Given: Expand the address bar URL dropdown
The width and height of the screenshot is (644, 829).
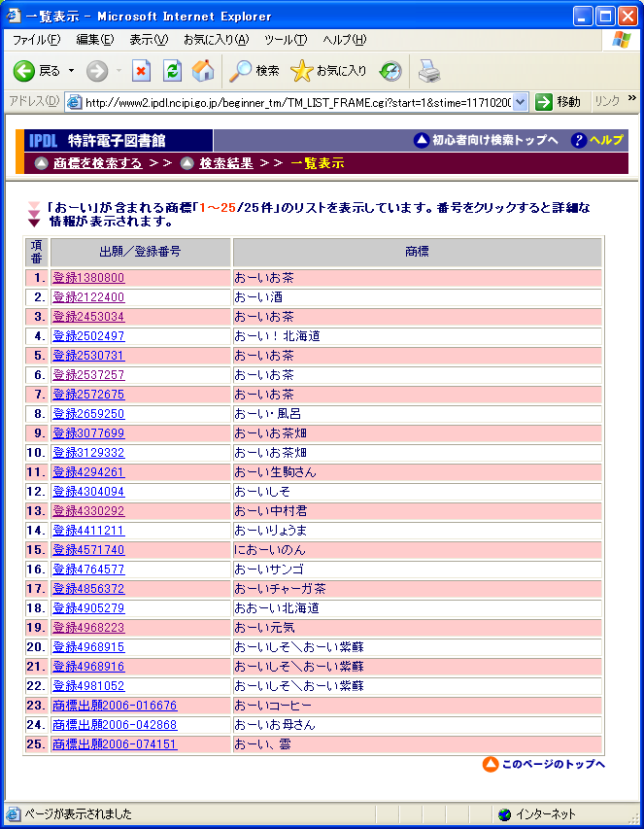Looking at the screenshot, I should click(x=520, y=102).
